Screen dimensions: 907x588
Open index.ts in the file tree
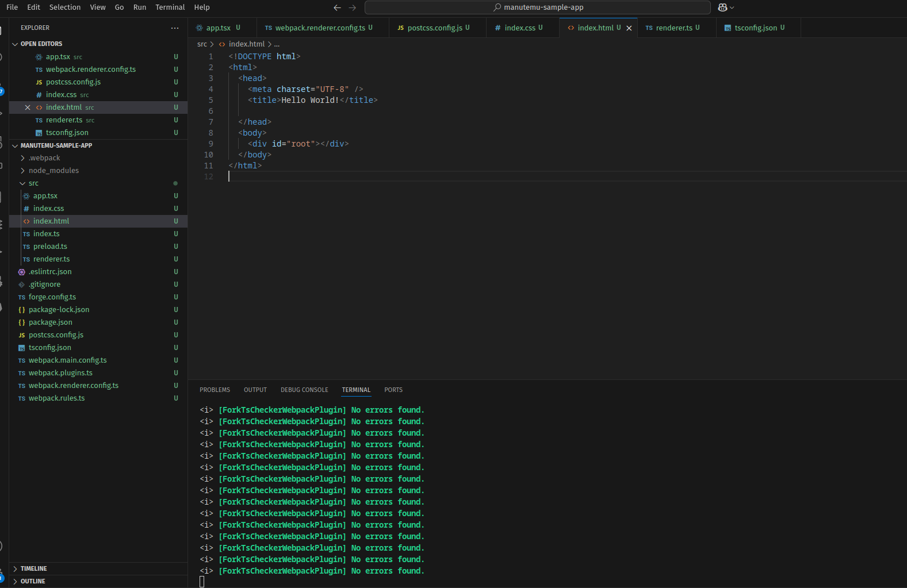point(98,234)
